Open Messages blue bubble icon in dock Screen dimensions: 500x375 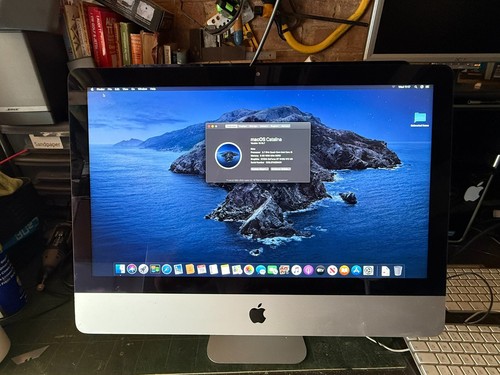(260, 269)
